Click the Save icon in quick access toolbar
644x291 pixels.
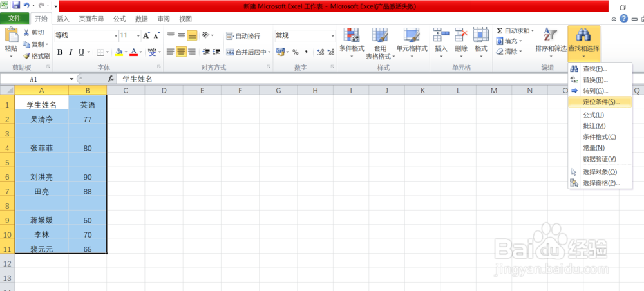tap(17, 6)
